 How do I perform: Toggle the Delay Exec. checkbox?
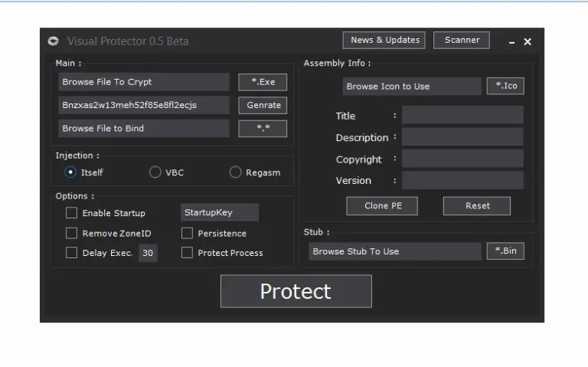(72, 253)
